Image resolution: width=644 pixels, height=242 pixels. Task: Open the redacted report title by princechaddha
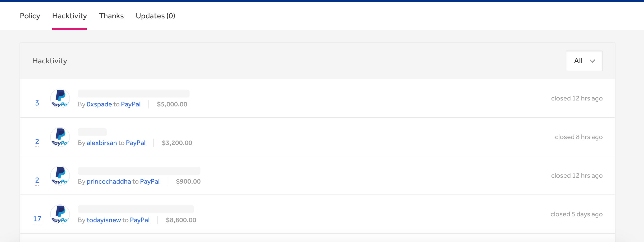(139, 171)
